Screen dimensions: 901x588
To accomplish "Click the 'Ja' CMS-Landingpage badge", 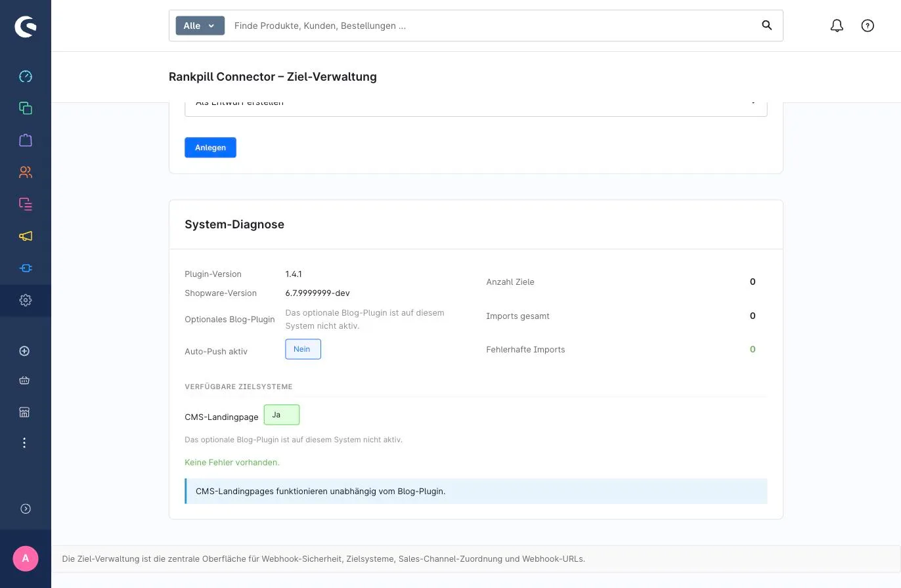I will click(282, 415).
